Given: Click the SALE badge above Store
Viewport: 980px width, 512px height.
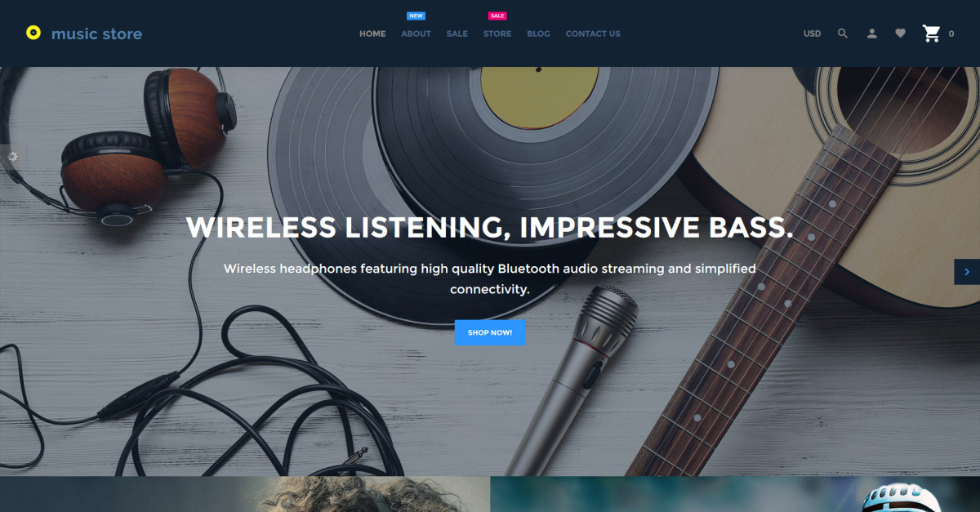Looking at the screenshot, I should pos(497,16).
